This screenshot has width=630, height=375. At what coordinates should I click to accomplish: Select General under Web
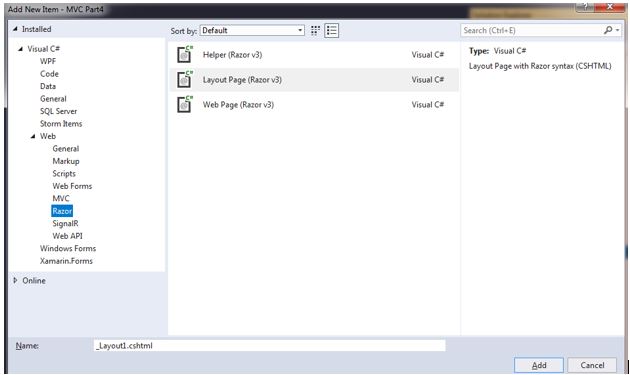point(65,149)
